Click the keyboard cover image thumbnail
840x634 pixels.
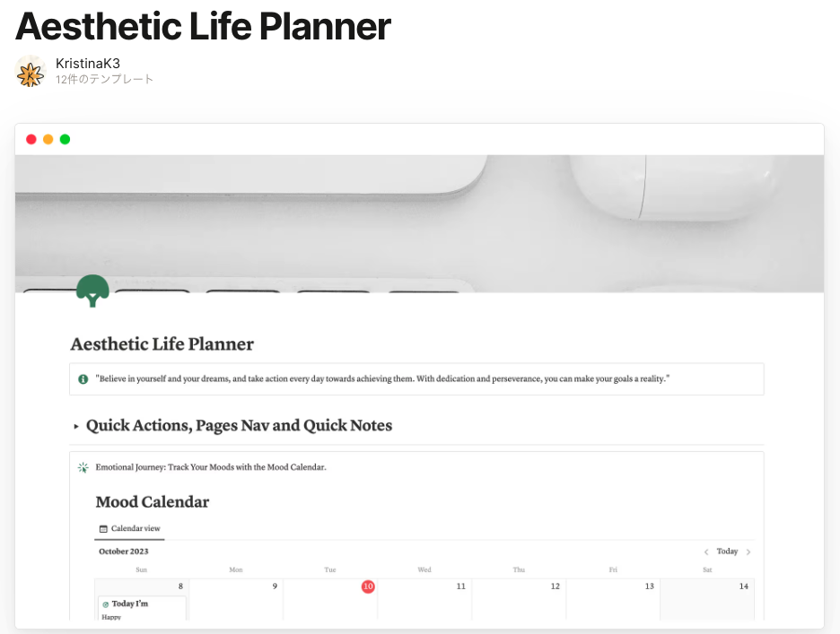(x=419, y=223)
